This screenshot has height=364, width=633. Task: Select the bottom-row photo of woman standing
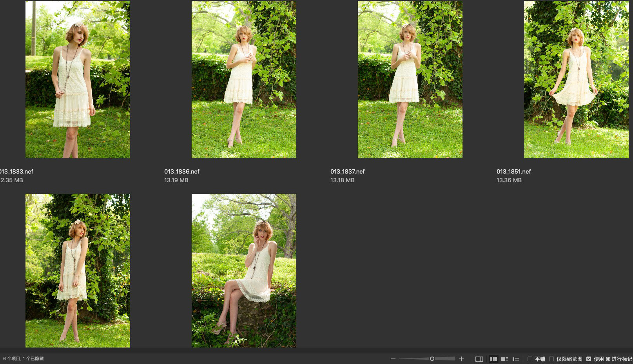pyautogui.click(x=78, y=270)
